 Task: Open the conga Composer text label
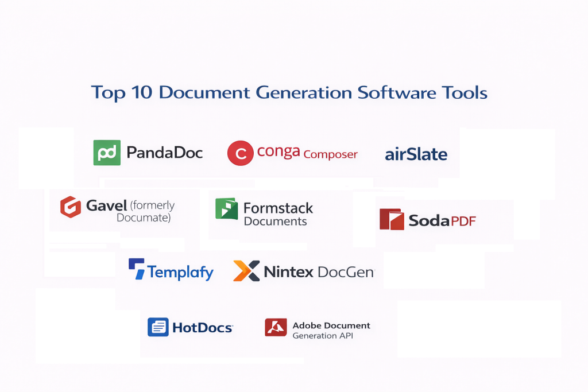307,153
